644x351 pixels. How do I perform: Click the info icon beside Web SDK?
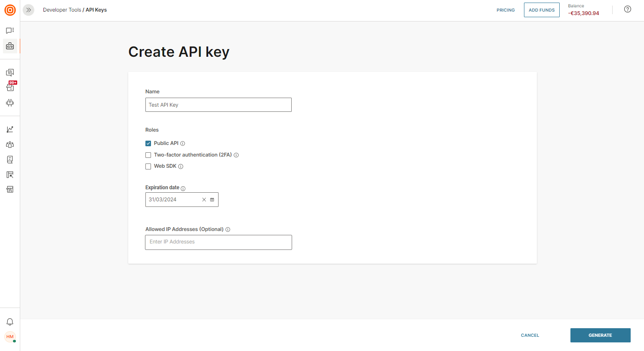(181, 166)
